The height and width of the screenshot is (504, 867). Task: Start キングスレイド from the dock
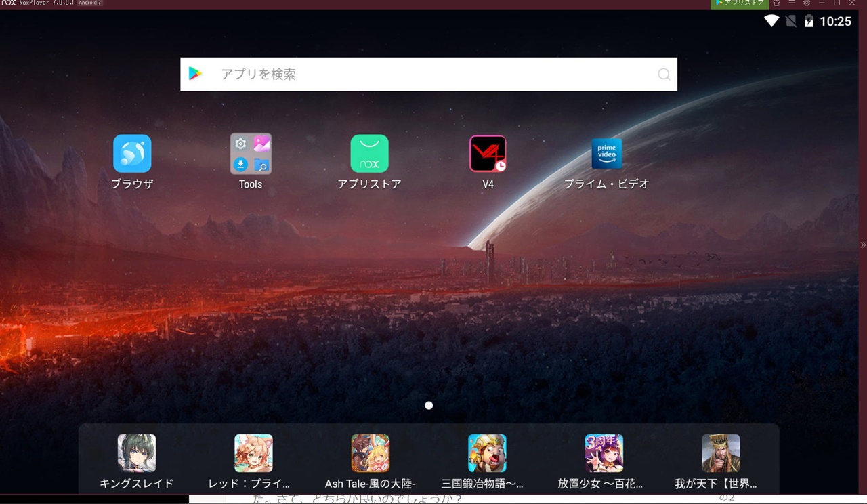point(137,453)
